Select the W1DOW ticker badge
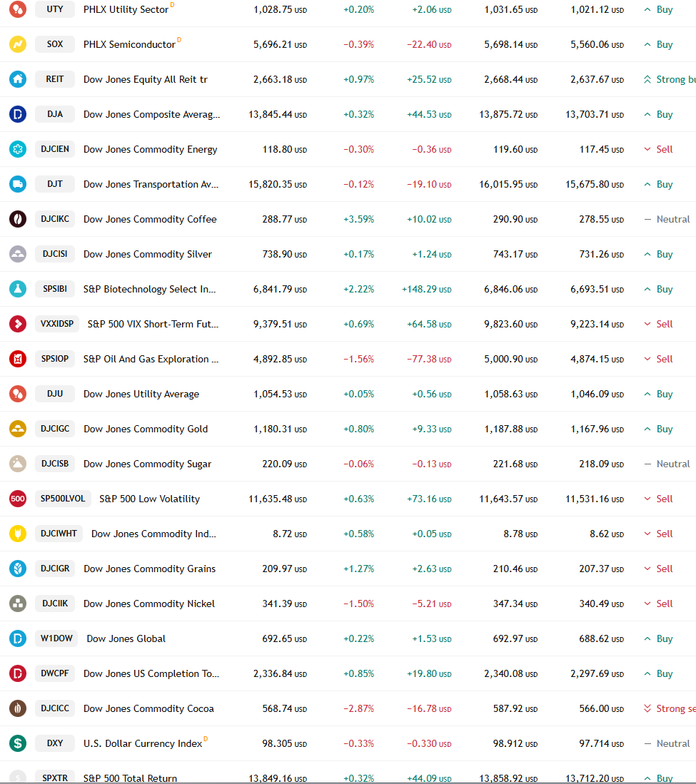Image resolution: width=696 pixels, height=784 pixels. point(56,638)
